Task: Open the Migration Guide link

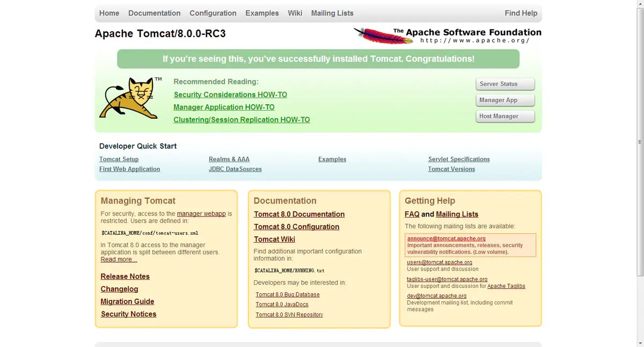Action: (x=127, y=302)
